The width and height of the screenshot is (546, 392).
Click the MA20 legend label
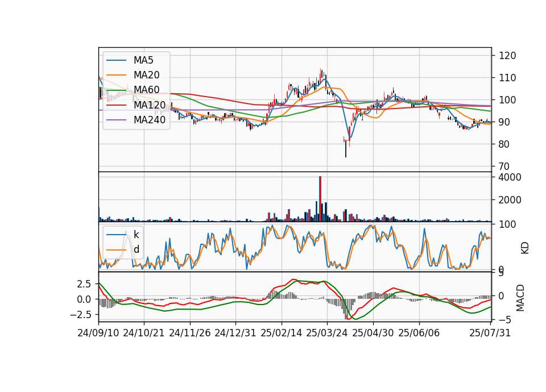pos(147,75)
